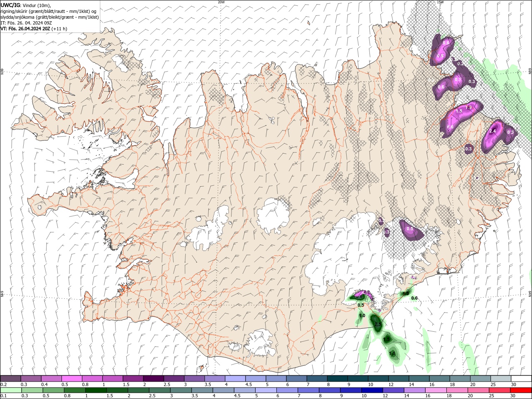This screenshot has width=532, height=399.
Task: Click the 'VT: Fös. 26.04.2024 20Z' valid time line
Action: click(x=25, y=29)
